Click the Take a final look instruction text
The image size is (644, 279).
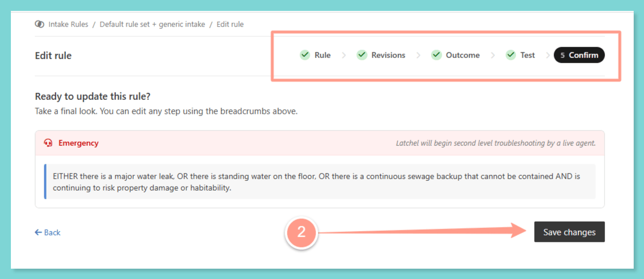(x=166, y=111)
